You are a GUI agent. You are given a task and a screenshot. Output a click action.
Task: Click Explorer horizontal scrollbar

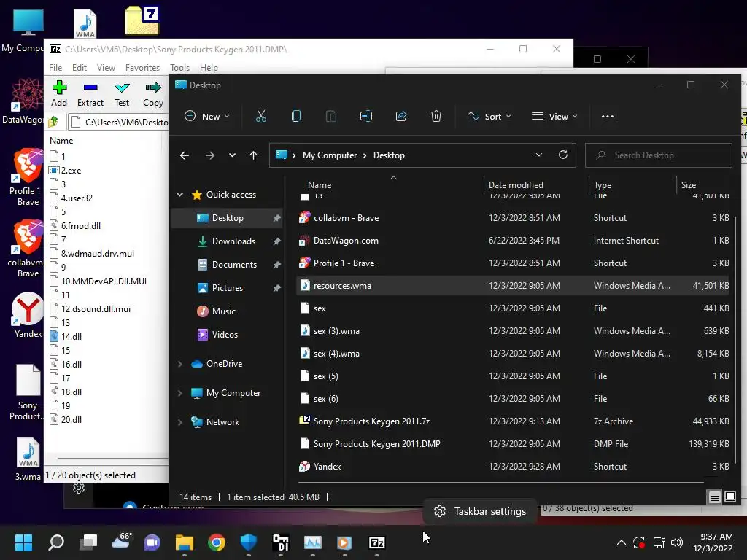click(x=502, y=483)
